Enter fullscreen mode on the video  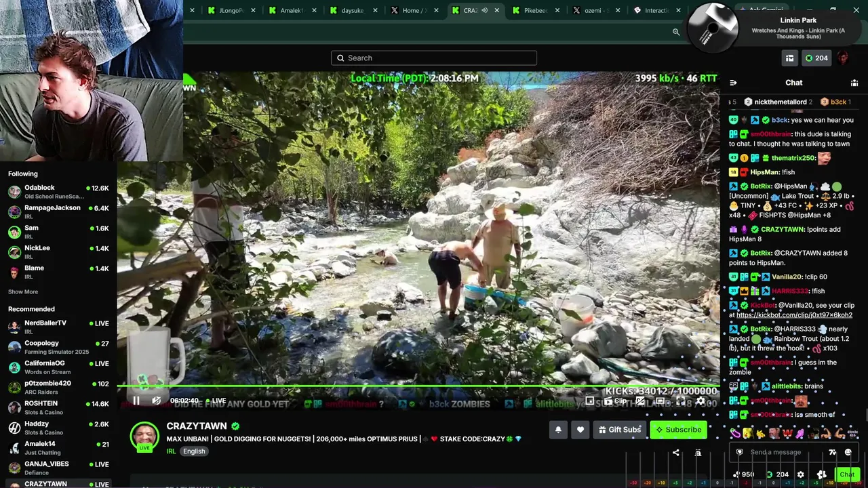(x=681, y=401)
